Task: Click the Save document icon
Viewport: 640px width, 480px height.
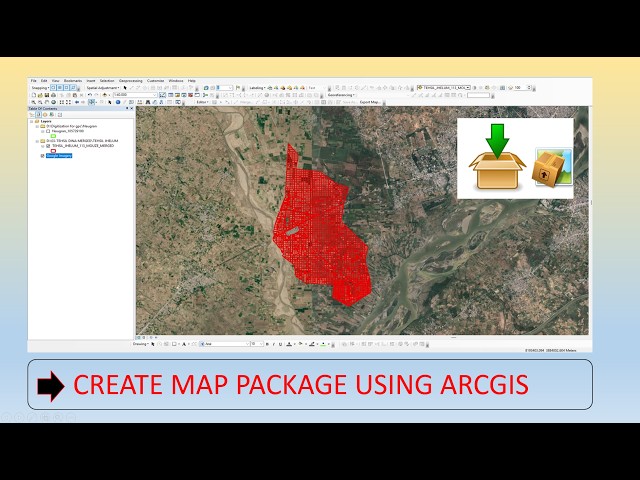Action: 47,95
